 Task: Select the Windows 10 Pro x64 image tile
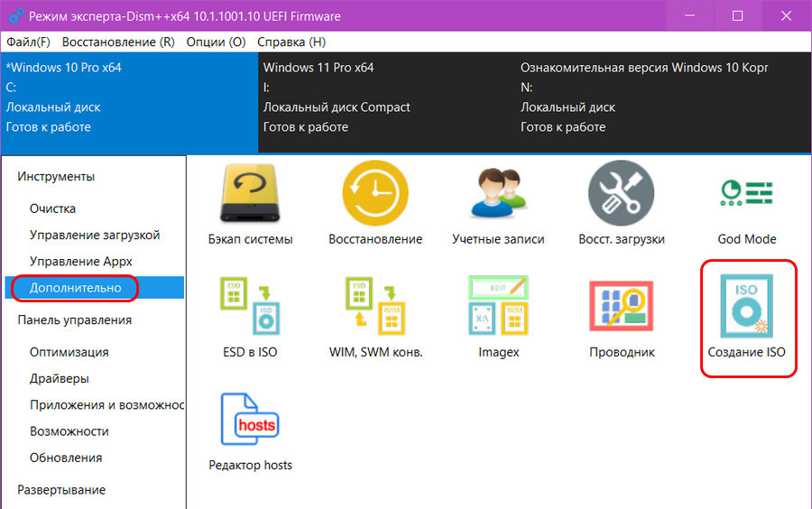tap(129, 102)
